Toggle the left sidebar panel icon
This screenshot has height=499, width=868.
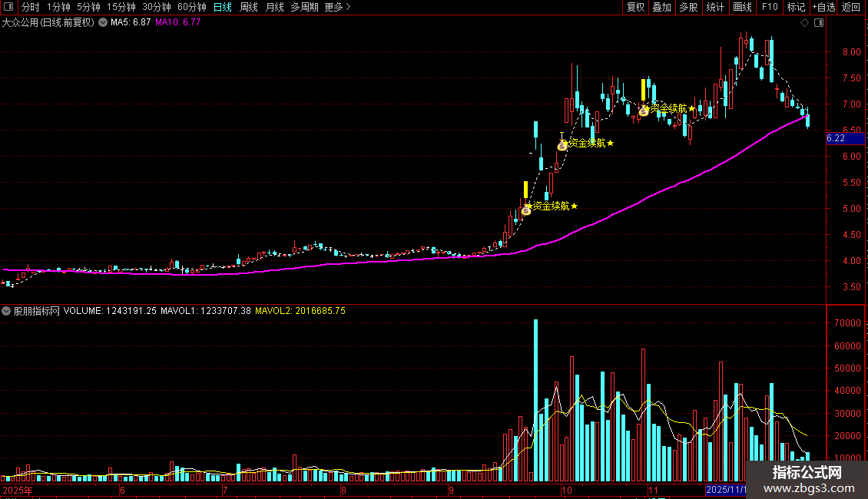click(9, 7)
